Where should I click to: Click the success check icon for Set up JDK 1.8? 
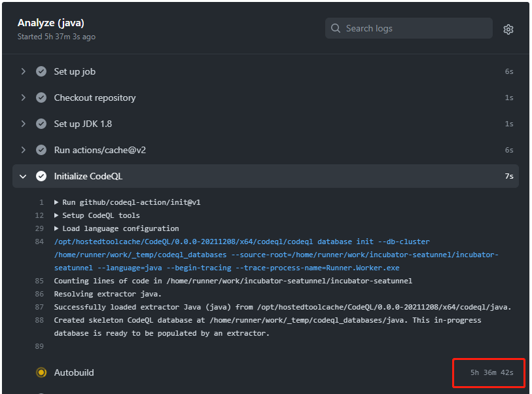41,124
